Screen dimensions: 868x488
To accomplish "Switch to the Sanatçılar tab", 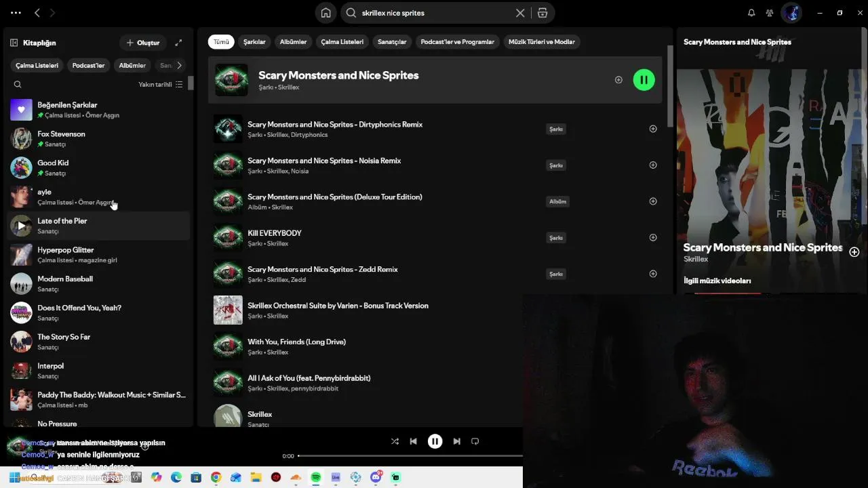I will point(392,42).
